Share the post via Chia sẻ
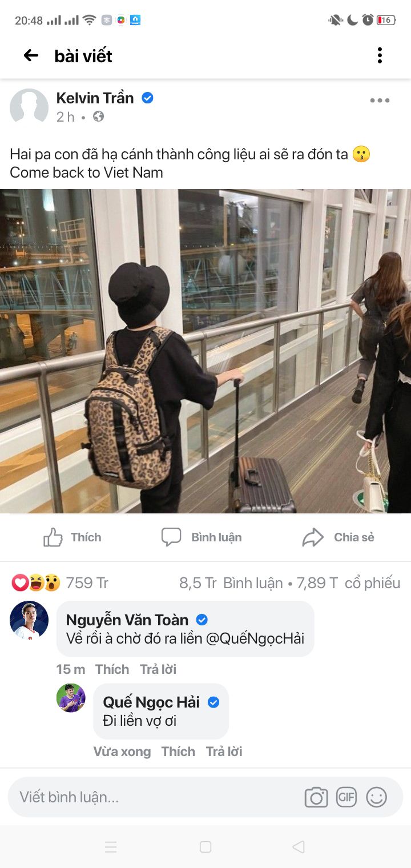Screen dimensions: 411x868 tap(339, 537)
